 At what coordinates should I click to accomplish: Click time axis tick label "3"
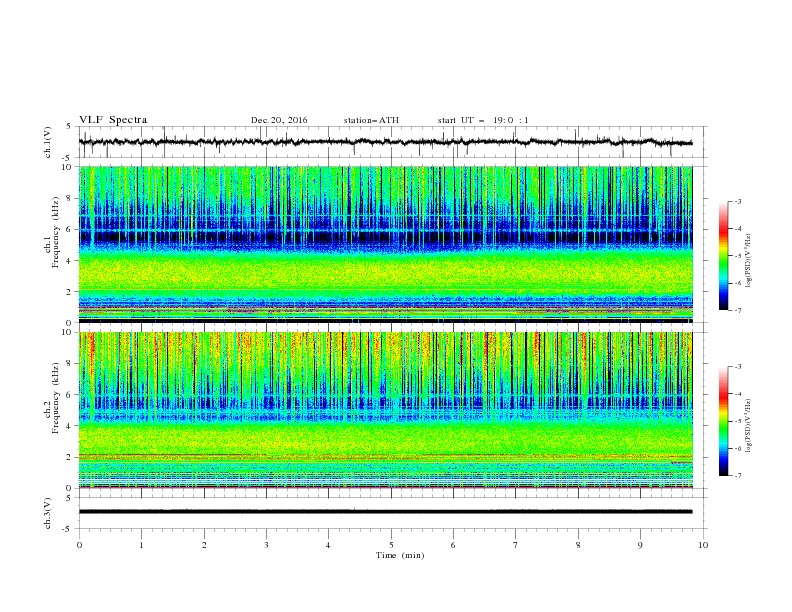coord(266,545)
